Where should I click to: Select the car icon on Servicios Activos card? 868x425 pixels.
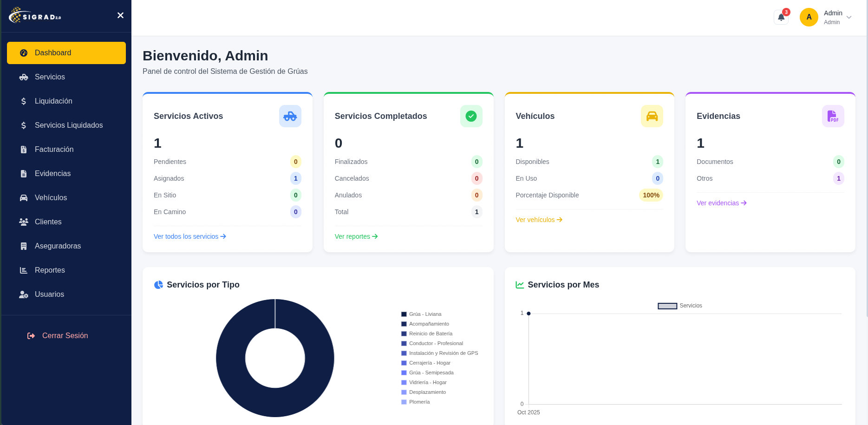(x=290, y=116)
